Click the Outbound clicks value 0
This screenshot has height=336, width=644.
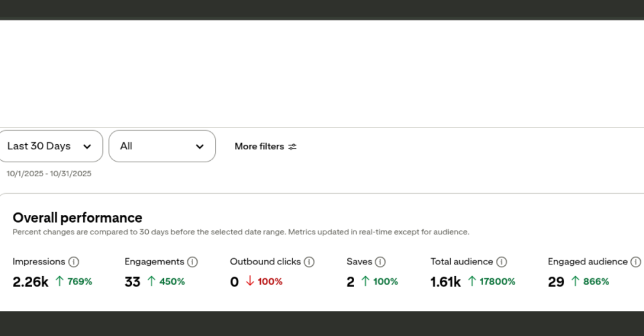point(234,281)
